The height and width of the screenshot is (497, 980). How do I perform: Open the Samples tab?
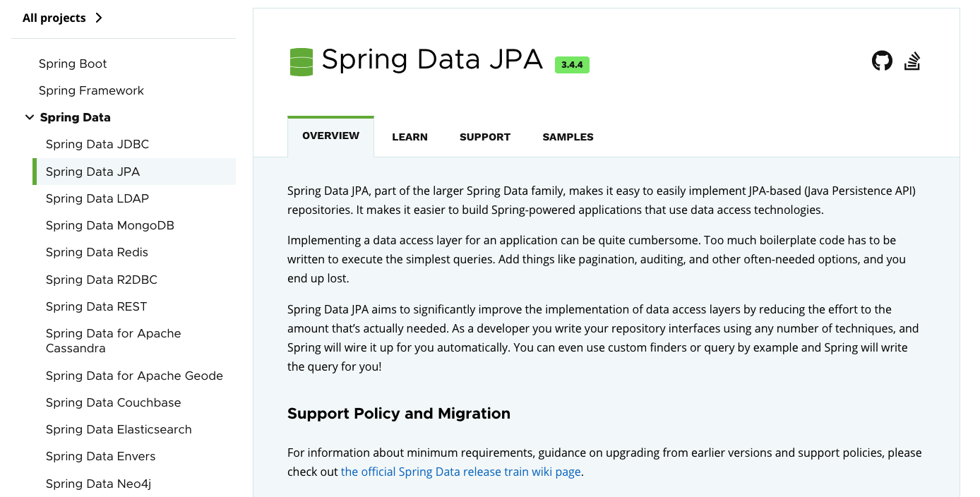pyautogui.click(x=568, y=137)
